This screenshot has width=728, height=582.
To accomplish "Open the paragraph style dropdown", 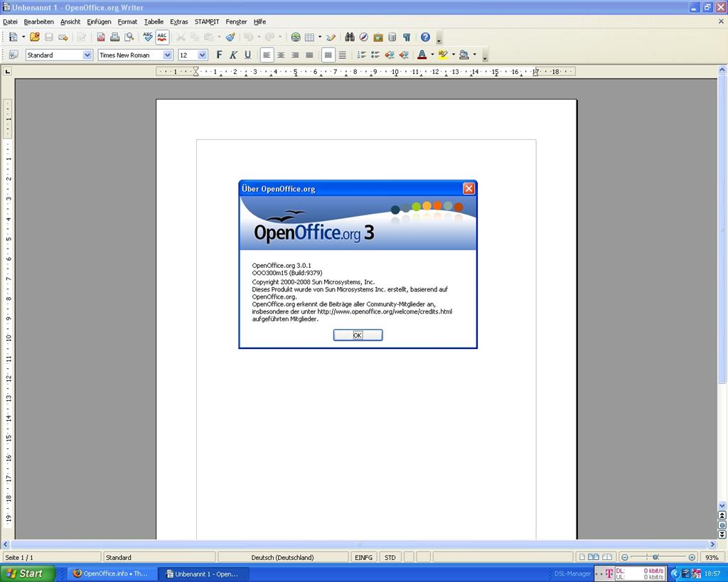I will click(87, 55).
